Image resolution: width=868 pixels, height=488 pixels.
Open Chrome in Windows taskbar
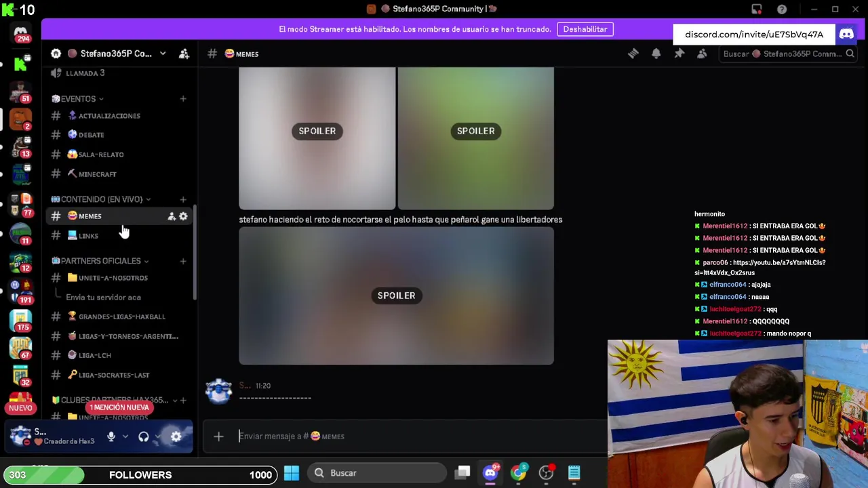pos(518,472)
